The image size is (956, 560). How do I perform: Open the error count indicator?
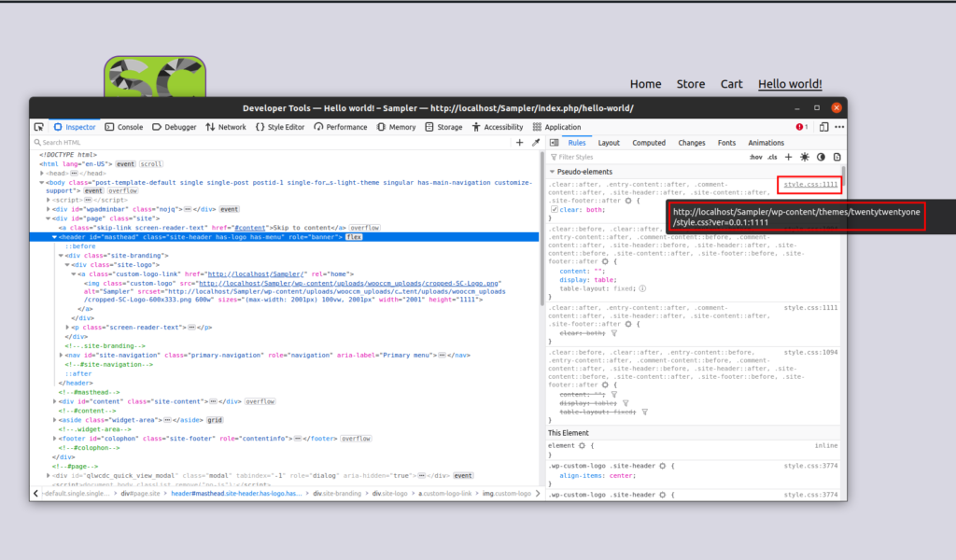point(802,127)
